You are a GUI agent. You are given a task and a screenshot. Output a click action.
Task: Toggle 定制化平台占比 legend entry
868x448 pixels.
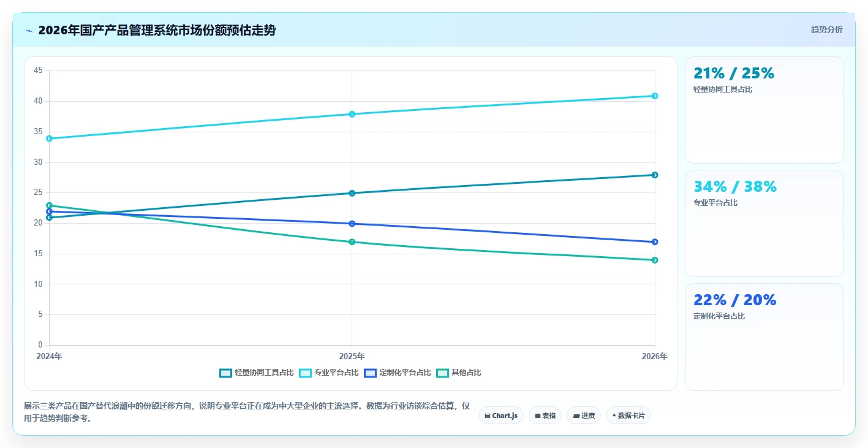pyautogui.click(x=398, y=373)
